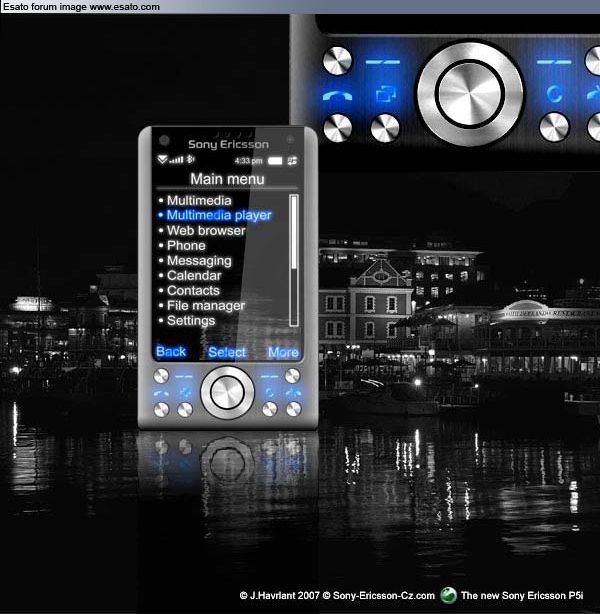Click enlarged round key below C icon
600x614 pixels.
554,127
